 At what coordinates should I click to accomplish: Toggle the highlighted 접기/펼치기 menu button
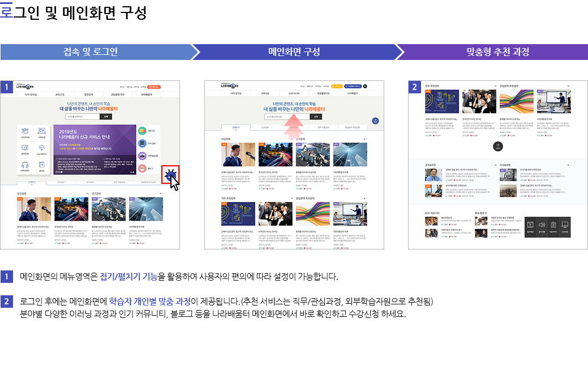pos(171,174)
